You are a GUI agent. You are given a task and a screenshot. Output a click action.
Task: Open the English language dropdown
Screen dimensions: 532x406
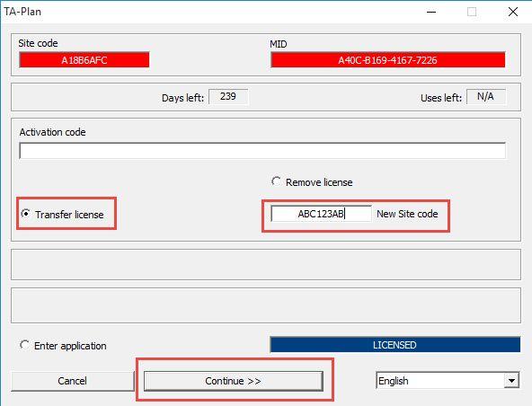click(448, 381)
